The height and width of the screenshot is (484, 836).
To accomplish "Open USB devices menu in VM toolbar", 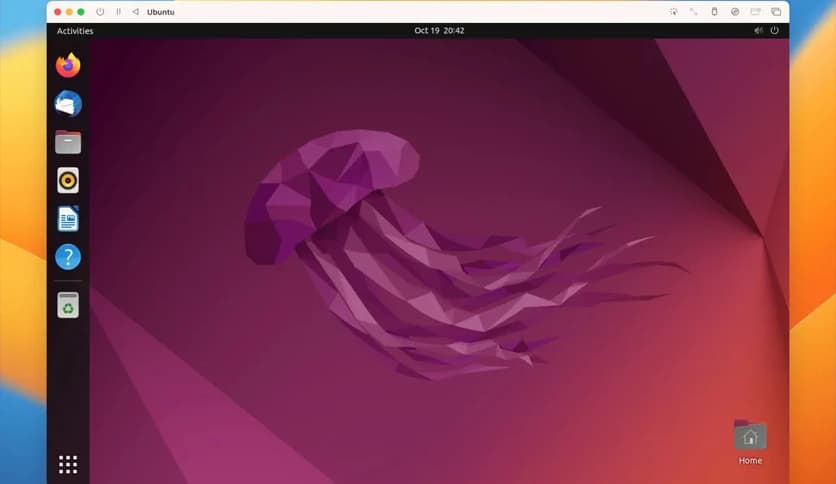I will 714,12.
